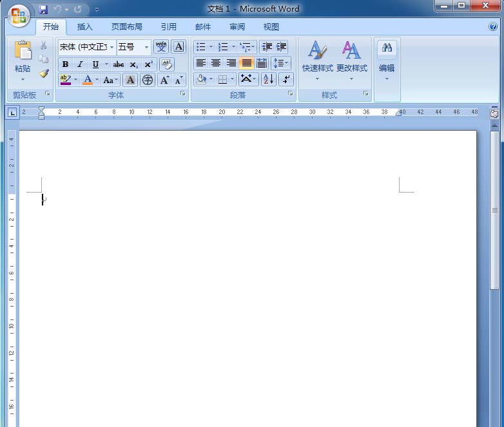Switch to the 页面布局 tab

126,27
